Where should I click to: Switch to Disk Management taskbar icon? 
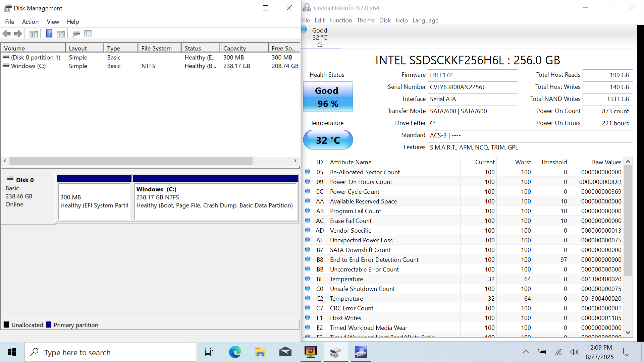pos(335,352)
